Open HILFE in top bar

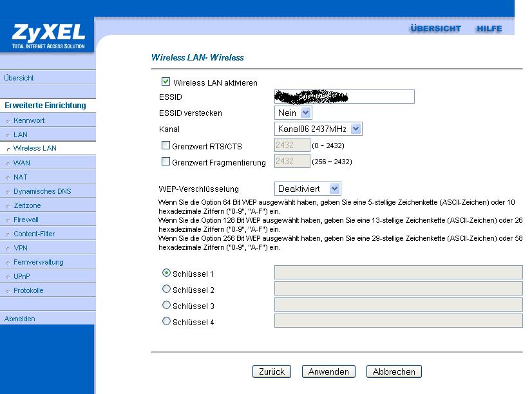489,28
